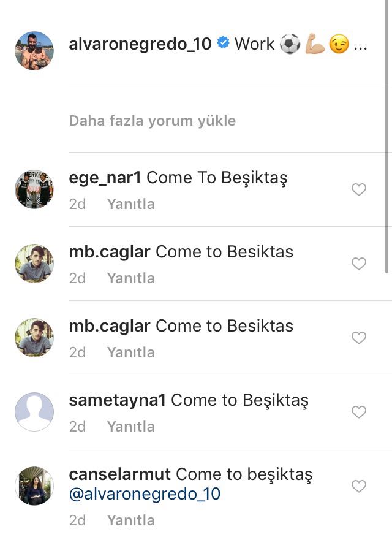Image resolution: width=392 pixels, height=540 pixels.
Task: Click the verified badge next to alvaronegredo_10
Action: pos(223,43)
